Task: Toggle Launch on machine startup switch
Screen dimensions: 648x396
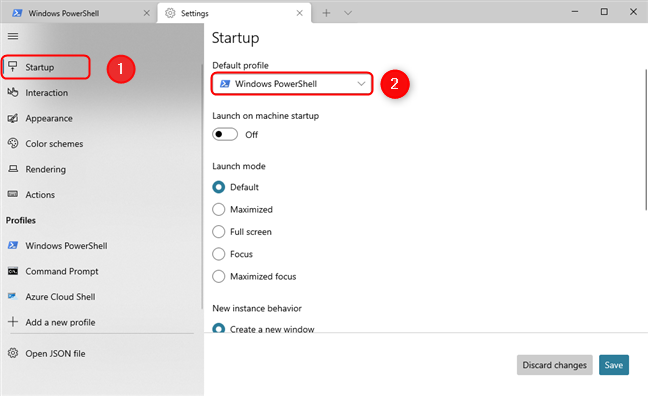Action: tap(225, 134)
